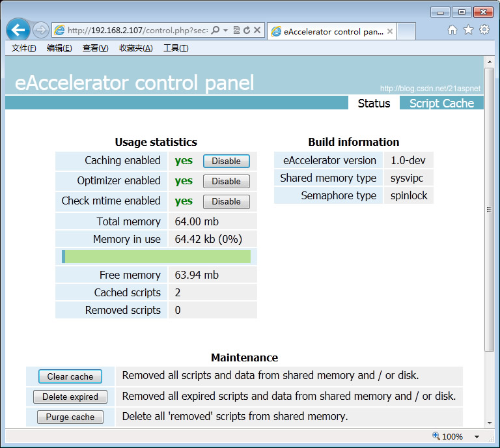This screenshot has width=500, height=448.
Task: Open the 编辑(E) menu
Action: (59, 48)
